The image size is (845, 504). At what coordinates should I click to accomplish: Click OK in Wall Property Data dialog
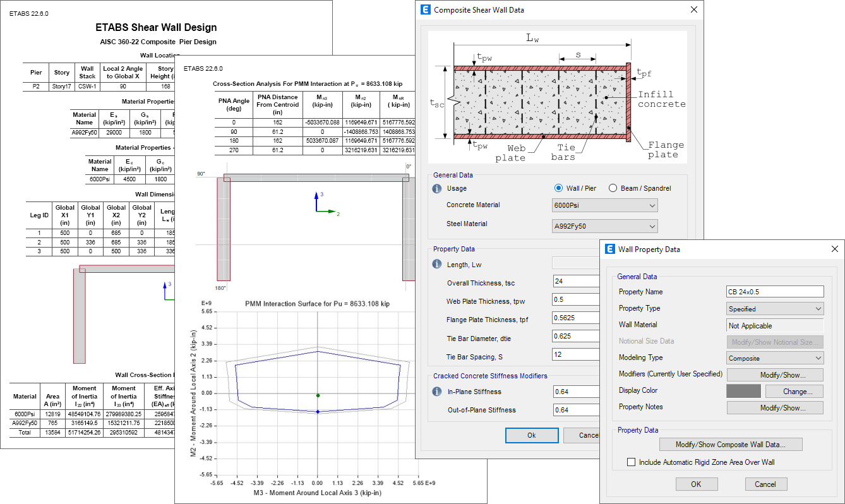tap(696, 484)
